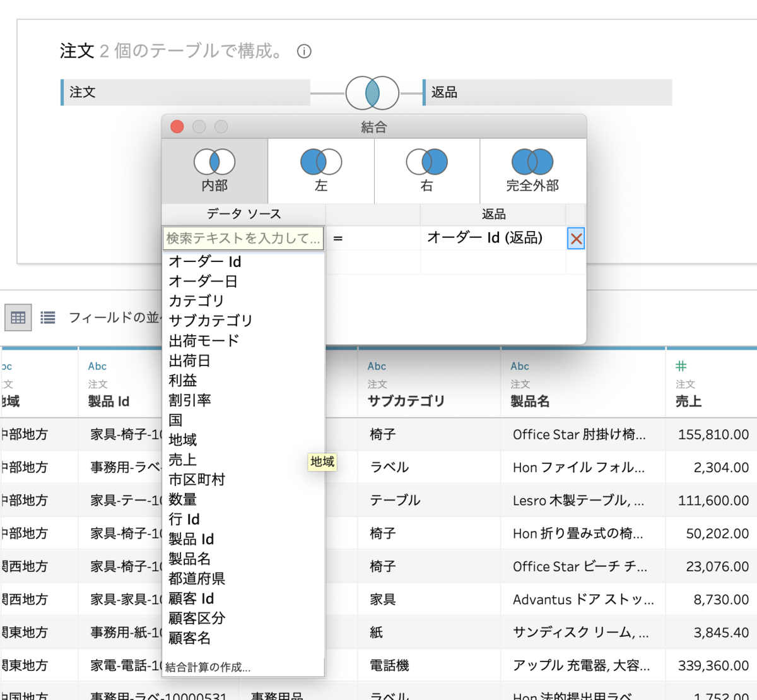Click sales value 155,810.00

(713, 434)
